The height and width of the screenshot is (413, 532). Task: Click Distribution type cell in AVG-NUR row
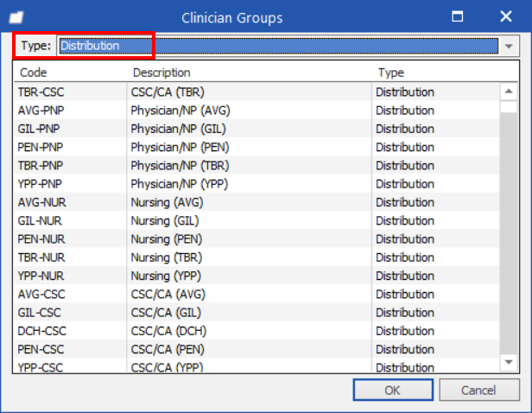405,202
